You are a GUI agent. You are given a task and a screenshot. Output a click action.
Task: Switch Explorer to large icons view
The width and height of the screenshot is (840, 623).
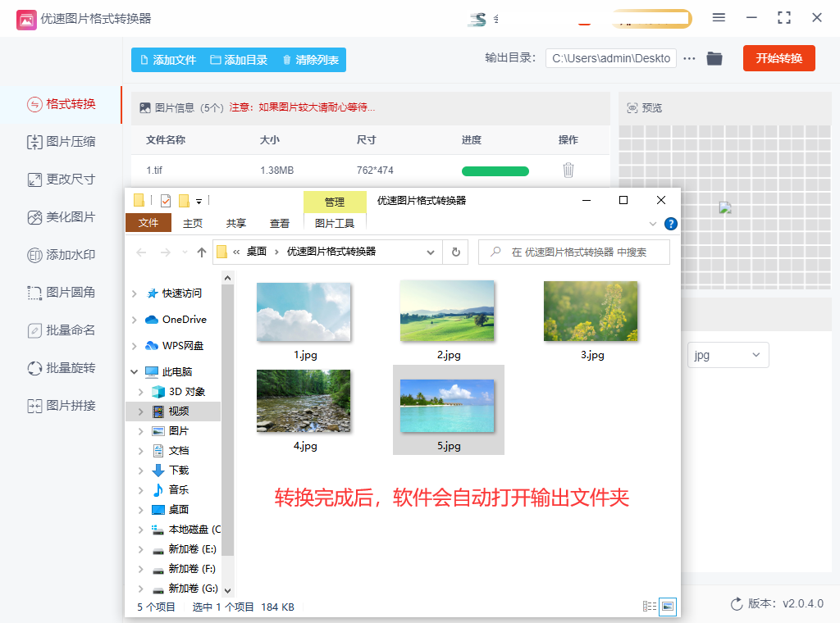point(668,607)
